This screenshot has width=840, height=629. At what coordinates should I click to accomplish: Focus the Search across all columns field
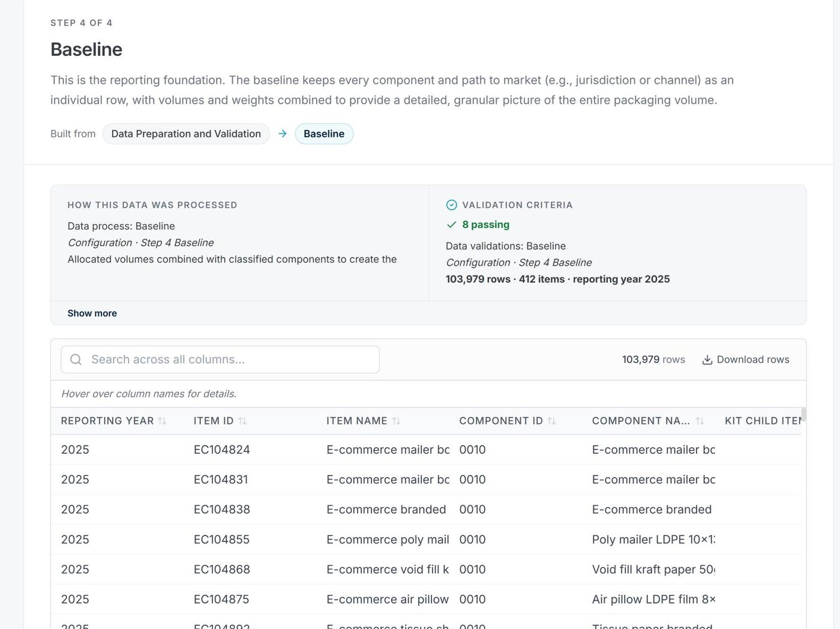[x=220, y=360]
